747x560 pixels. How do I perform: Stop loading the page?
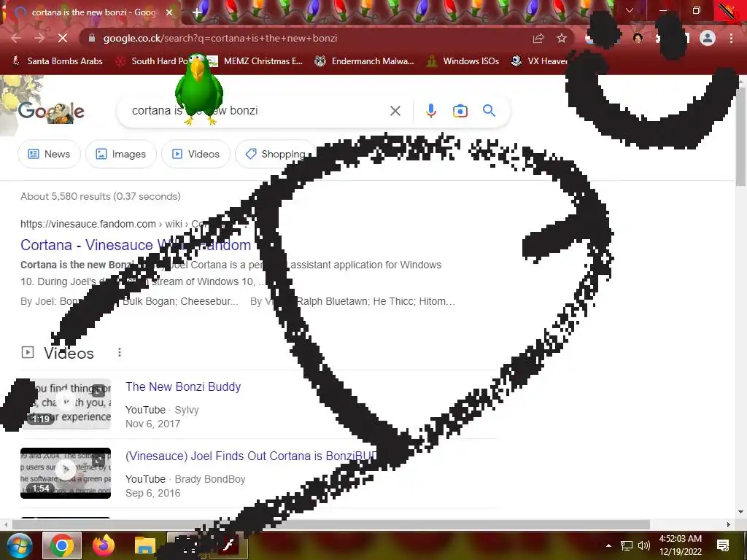63,38
